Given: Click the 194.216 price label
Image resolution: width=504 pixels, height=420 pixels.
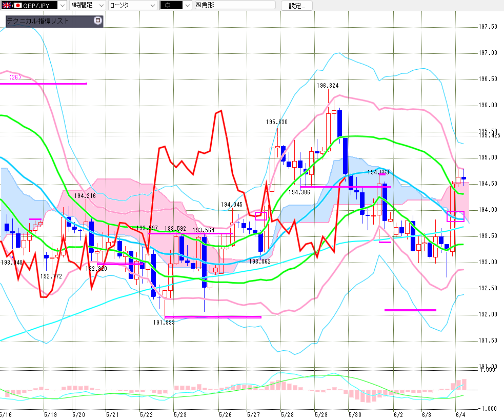Looking at the screenshot, I should tap(85, 196).
